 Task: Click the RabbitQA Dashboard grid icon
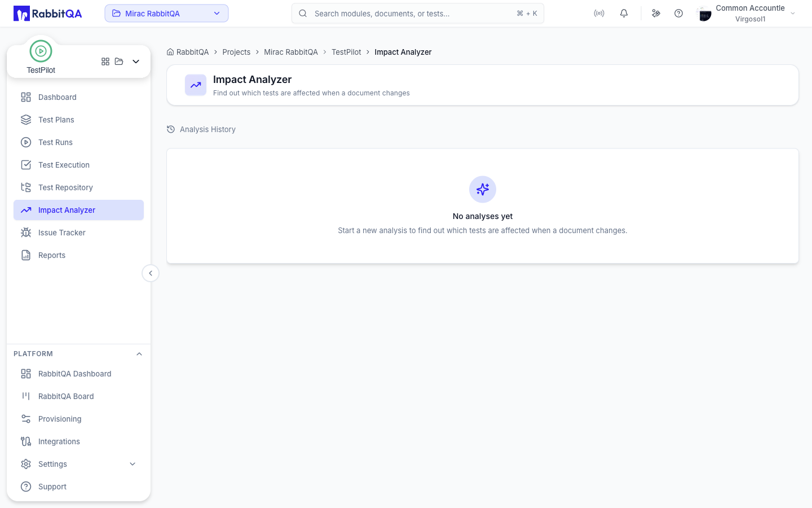click(x=26, y=374)
